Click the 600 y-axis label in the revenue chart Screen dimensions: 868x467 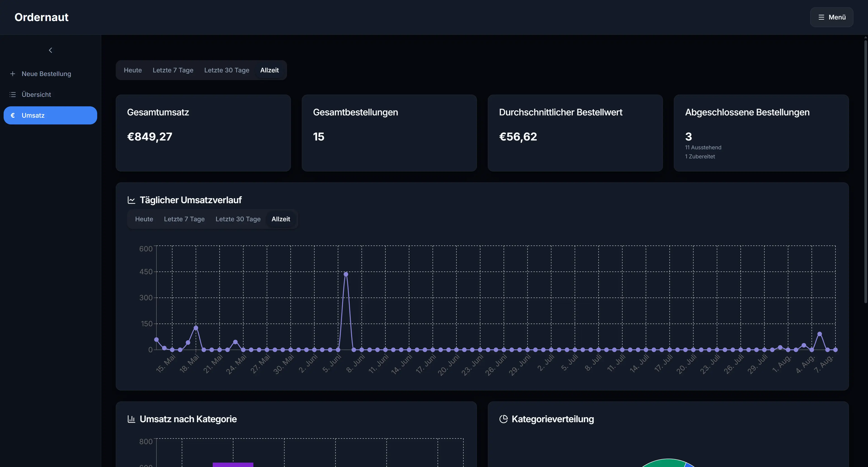tap(146, 249)
